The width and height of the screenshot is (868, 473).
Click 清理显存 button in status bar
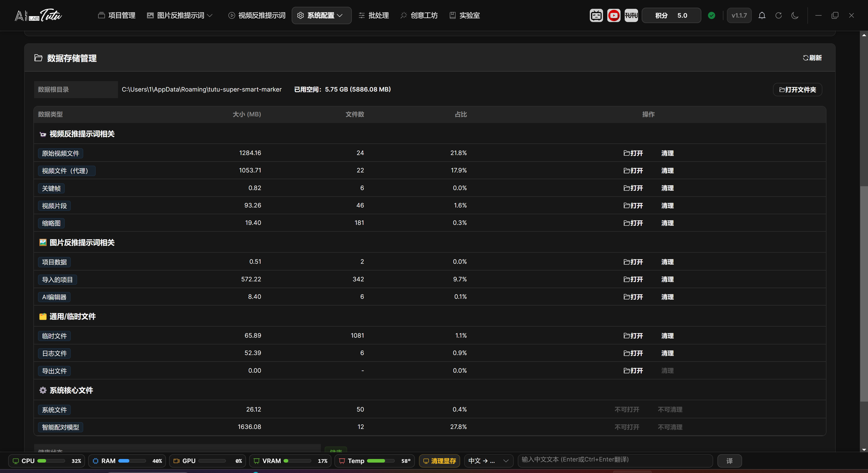tap(439, 461)
